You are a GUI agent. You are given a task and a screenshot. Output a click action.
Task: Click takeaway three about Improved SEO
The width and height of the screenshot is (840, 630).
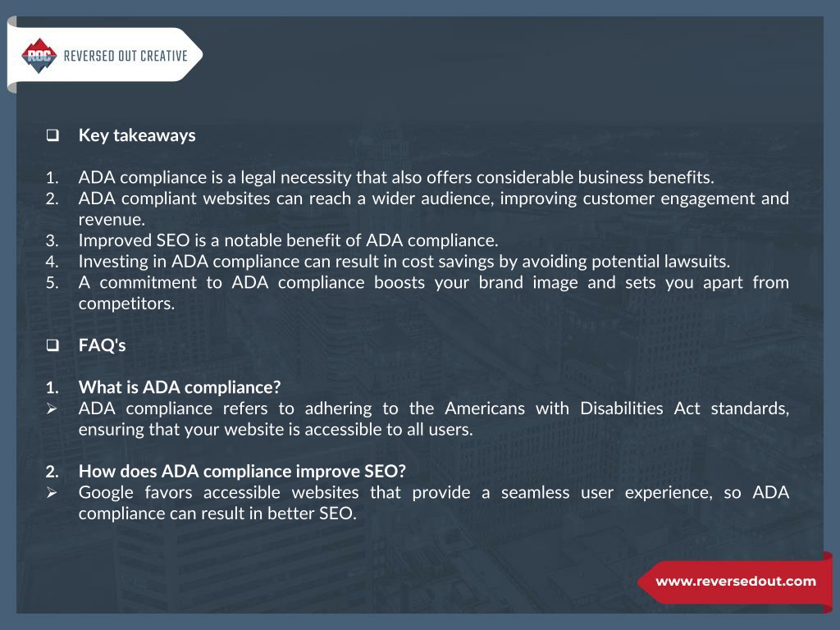288,240
